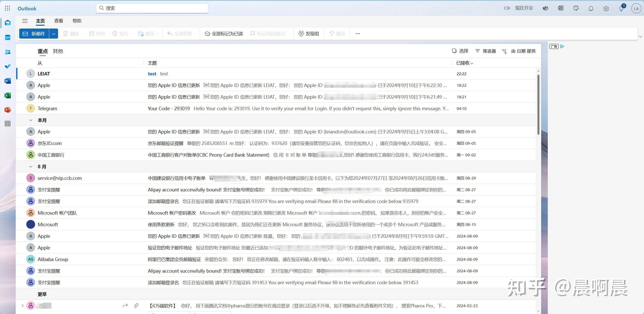Click attachment paperclip on iOS端软件 row
This screenshot has width=644, height=314.
(136, 306)
